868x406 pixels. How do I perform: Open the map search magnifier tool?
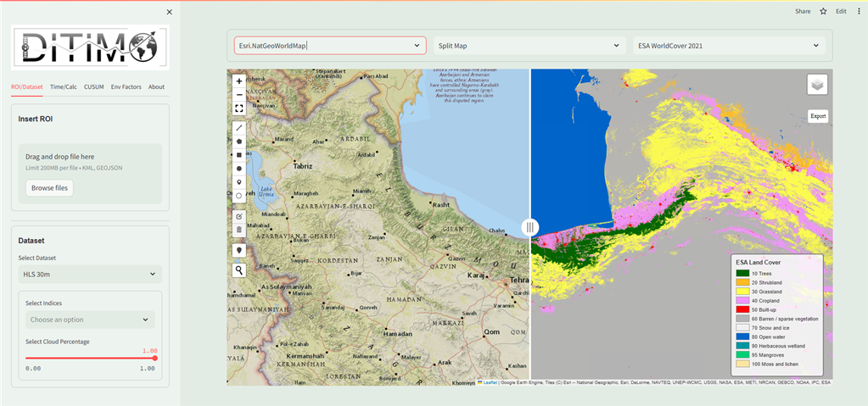tap(239, 270)
